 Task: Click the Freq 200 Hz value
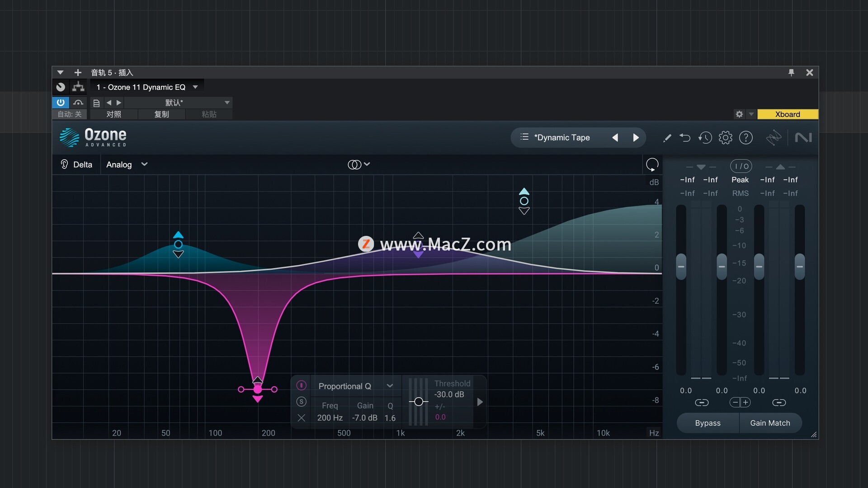[330, 418]
